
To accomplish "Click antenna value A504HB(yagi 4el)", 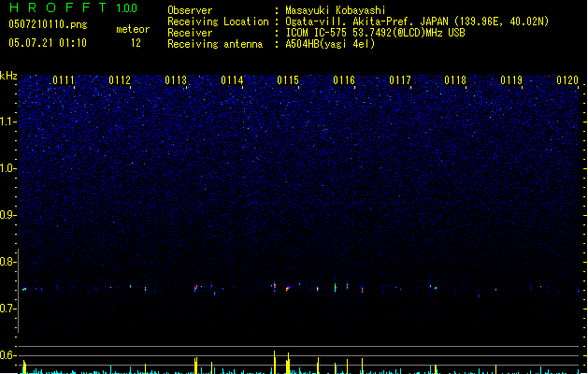I will point(330,44).
